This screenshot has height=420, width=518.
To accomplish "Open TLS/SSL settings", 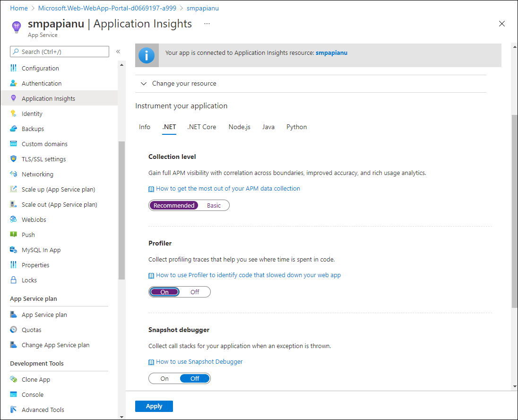I will [44, 159].
